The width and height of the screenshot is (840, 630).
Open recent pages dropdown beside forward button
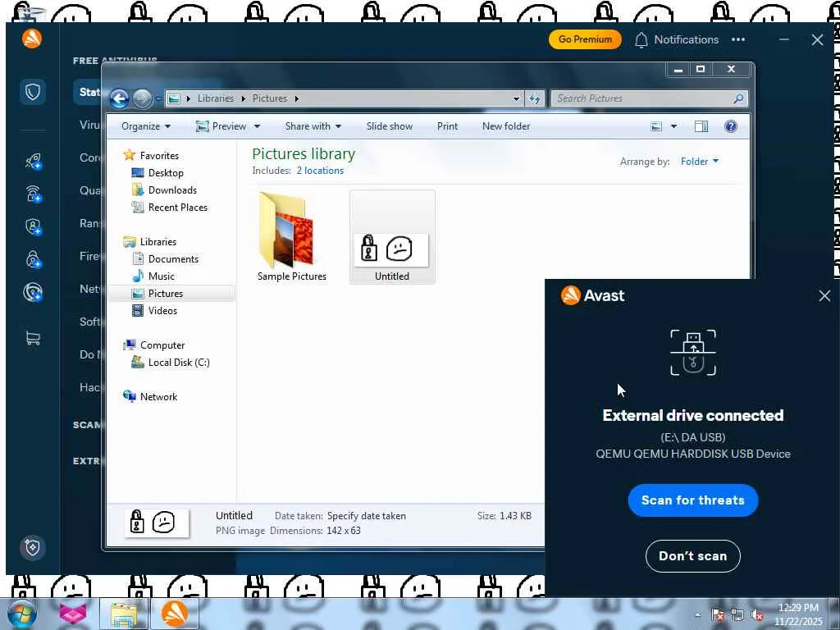point(158,98)
